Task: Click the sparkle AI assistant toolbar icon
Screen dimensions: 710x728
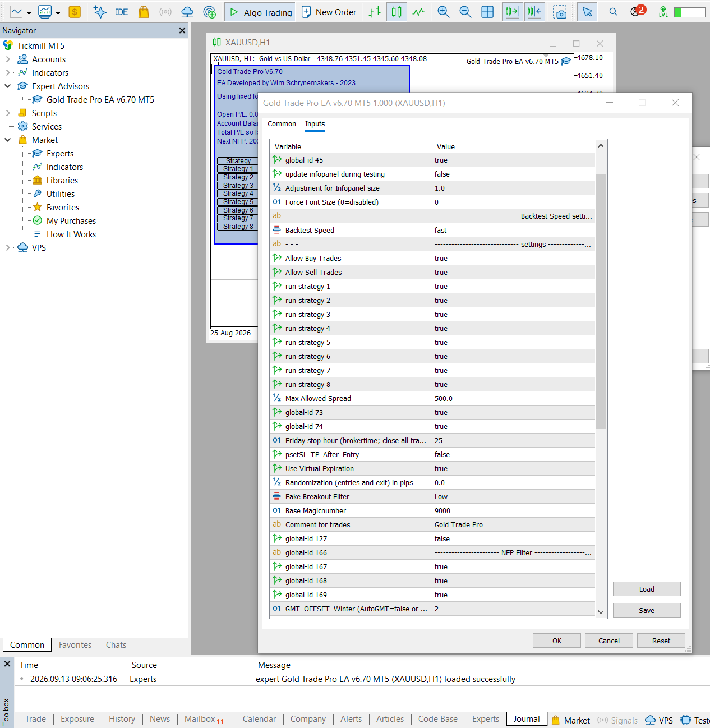Action: click(x=100, y=12)
